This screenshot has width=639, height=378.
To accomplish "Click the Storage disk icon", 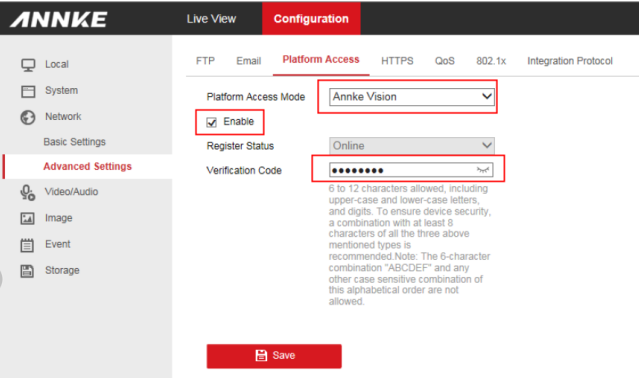I will [x=27, y=271].
